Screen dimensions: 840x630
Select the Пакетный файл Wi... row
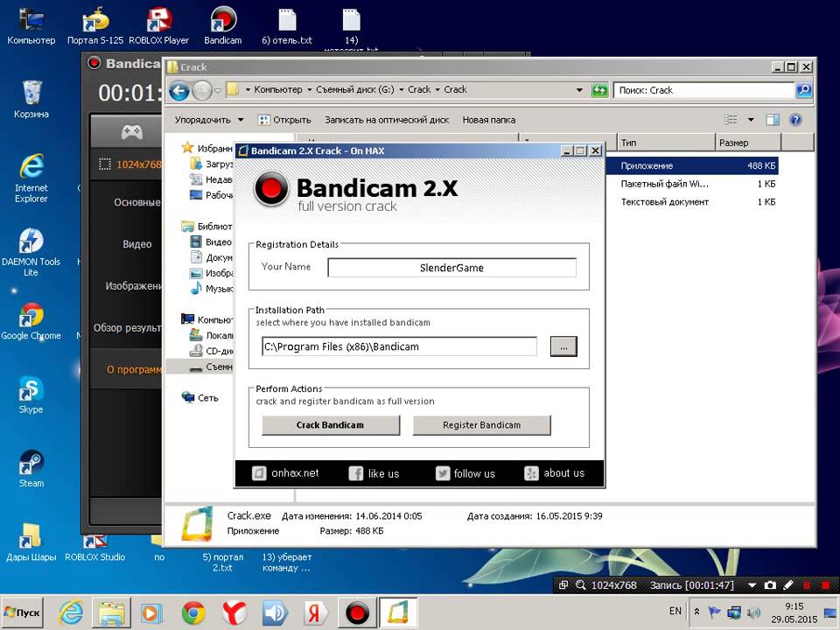(x=693, y=184)
